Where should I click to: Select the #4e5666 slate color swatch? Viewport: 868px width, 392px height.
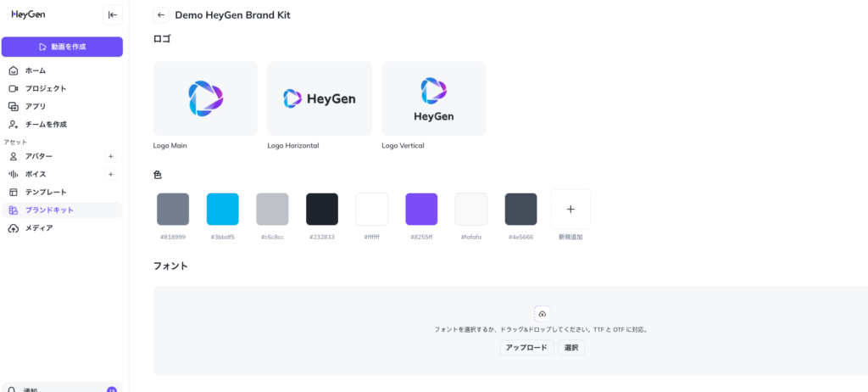(x=521, y=209)
